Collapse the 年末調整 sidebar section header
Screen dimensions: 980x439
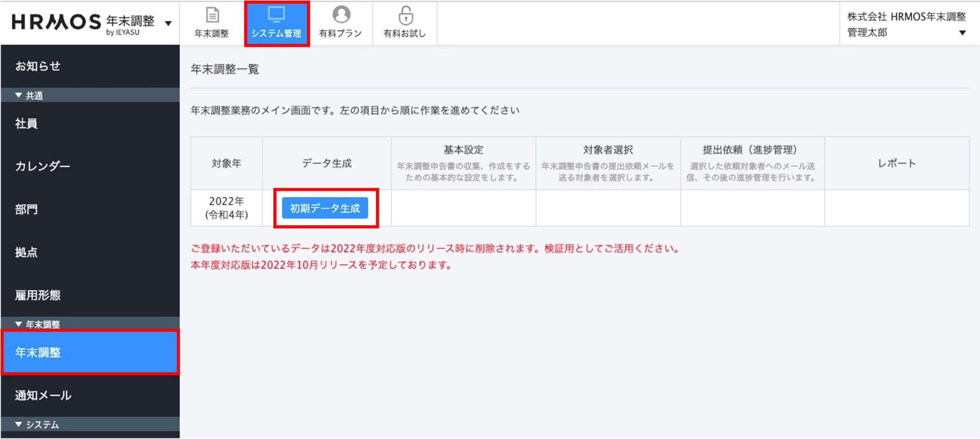click(38, 324)
